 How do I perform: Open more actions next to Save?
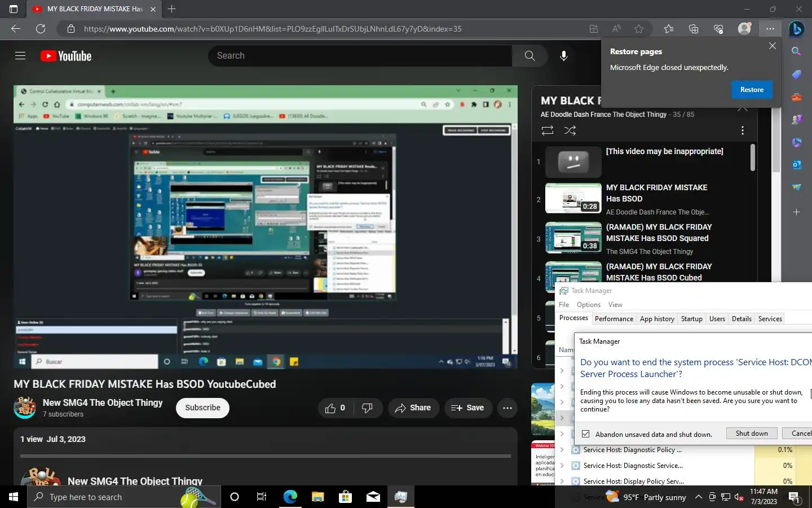coord(507,408)
